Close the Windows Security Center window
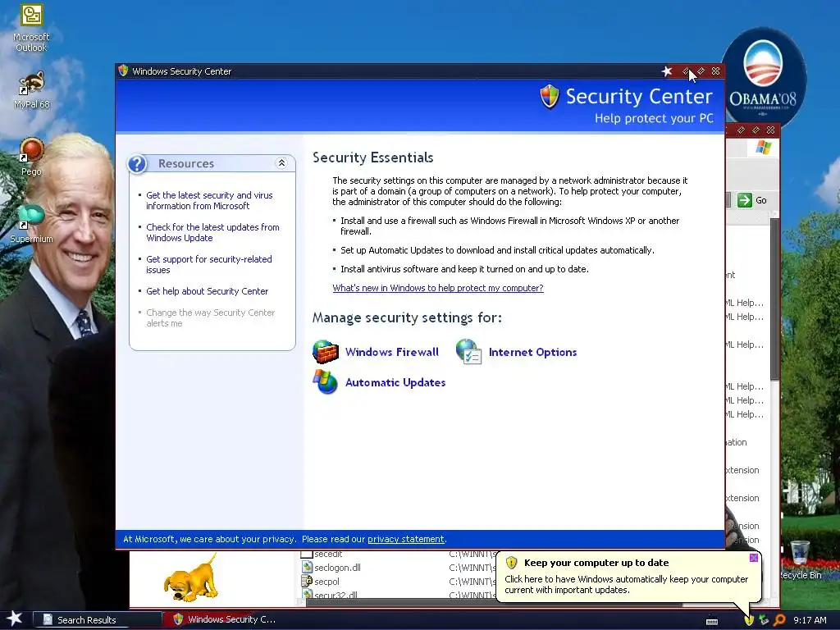The height and width of the screenshot is (630, 840). point(715,71)
